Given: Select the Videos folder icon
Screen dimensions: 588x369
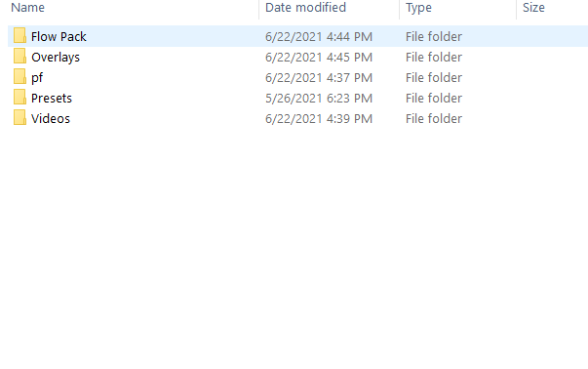Looking at the screenshot, I should [20, 118].
